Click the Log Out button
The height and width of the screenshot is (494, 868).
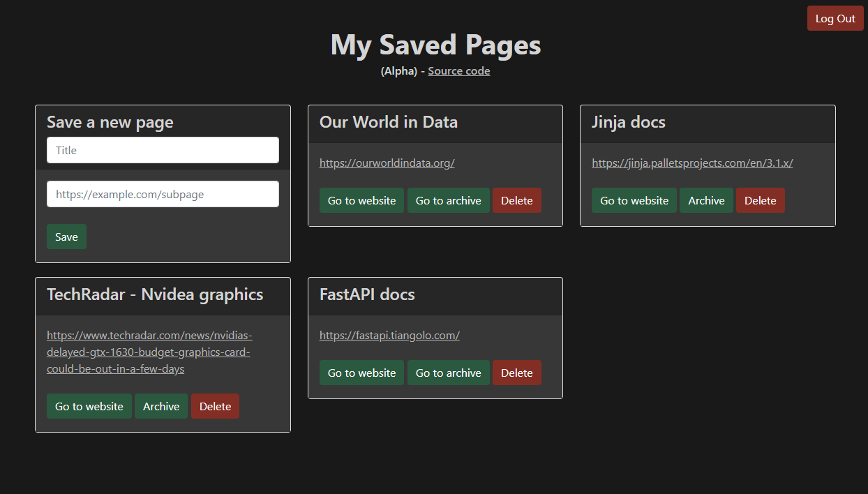[835, 19]
